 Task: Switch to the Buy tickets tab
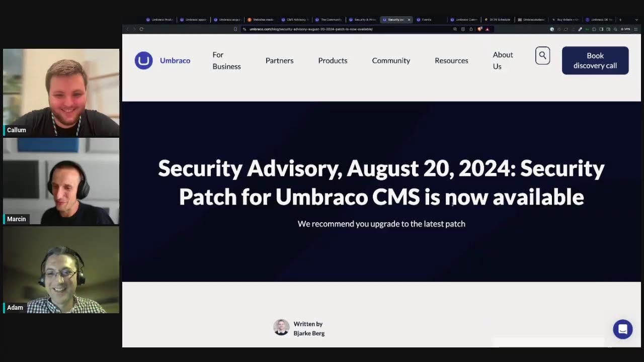coord(566,20)
